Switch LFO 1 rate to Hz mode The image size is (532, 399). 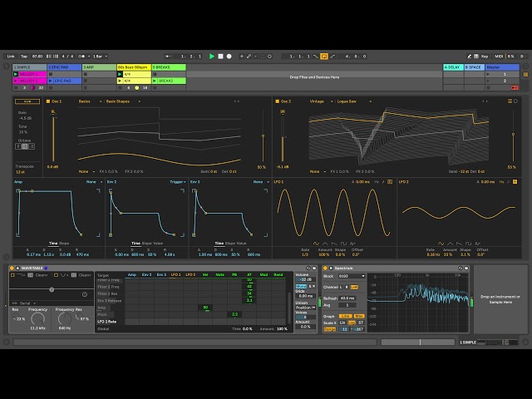point(377,182)
